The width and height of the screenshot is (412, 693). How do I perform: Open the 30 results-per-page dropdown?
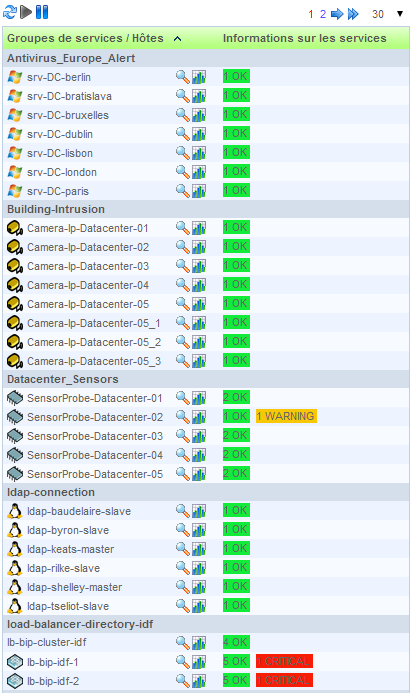(388, 14)
